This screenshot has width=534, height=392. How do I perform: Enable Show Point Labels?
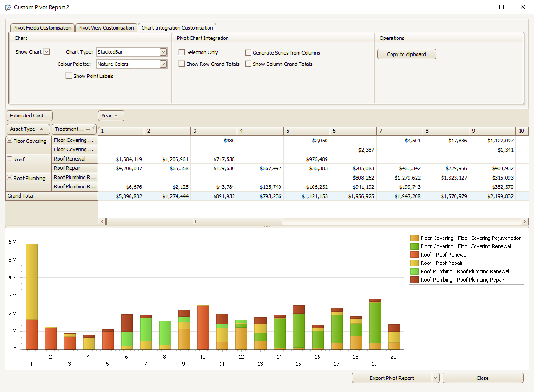[69, 76]
